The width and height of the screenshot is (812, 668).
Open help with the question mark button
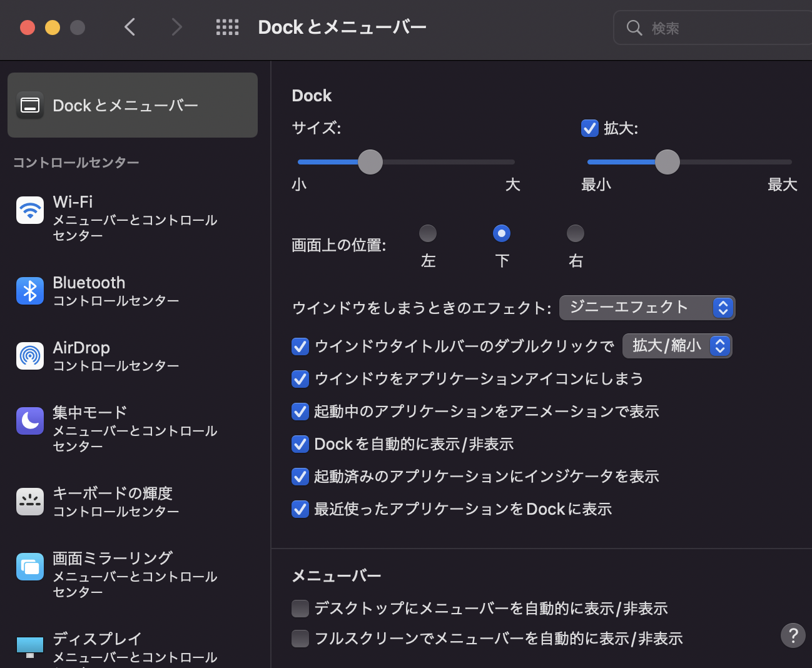coord(793,635)
